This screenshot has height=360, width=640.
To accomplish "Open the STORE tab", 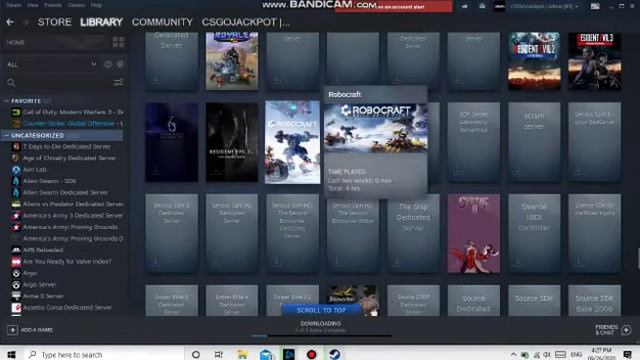I will [x=54, y=22].
